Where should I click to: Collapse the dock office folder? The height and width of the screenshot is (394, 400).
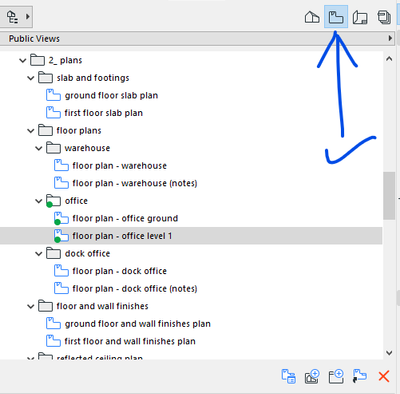[x=39, y=254]
